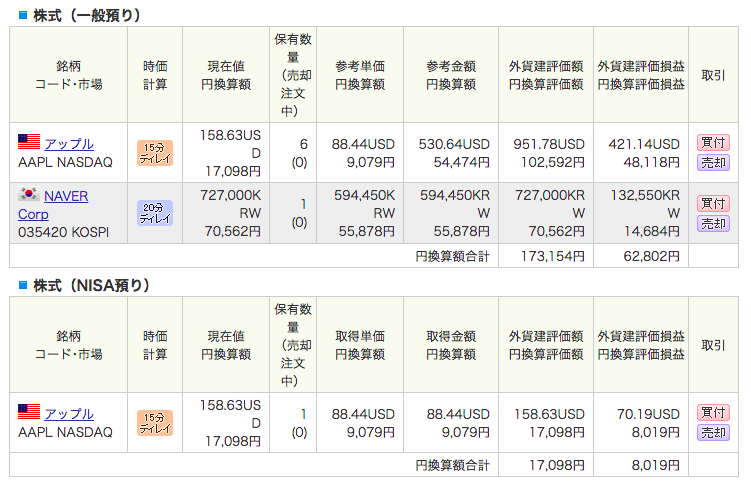Select 421.14USD profit cell
Viewport: 751px width, 492px height.
coord(644,144)
